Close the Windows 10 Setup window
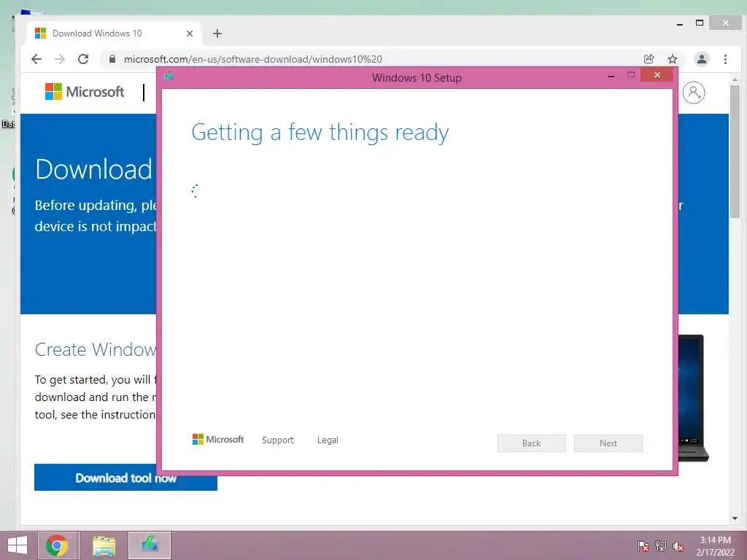Viewport: 747px width, 560px height. point(657,75)
